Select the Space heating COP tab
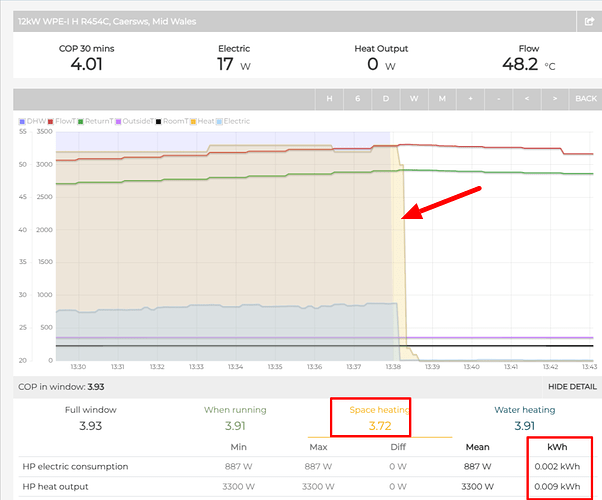Image resolution: width=602 pixels, height=500 pixels. [x=380, y=418]
